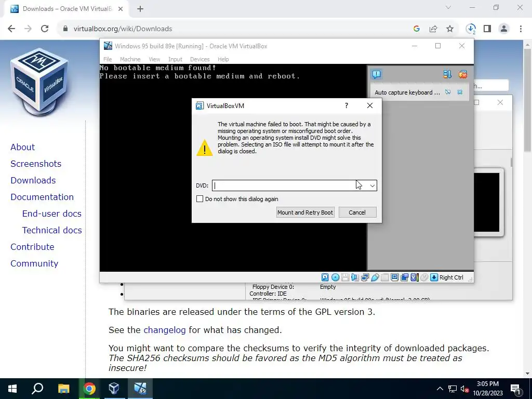Click the browser address bar URL
Screen dimensions: 532x399
pyautogui.click(x=123, y=29)
